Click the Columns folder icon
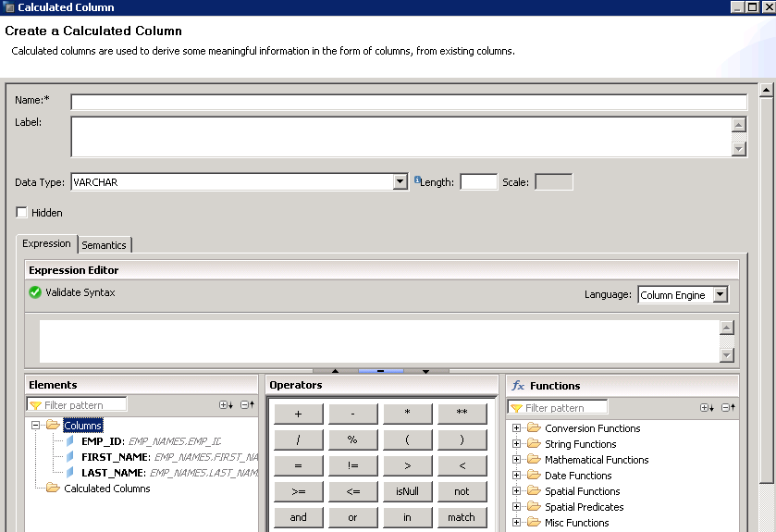The image size is (776, 532). point(53,425)
